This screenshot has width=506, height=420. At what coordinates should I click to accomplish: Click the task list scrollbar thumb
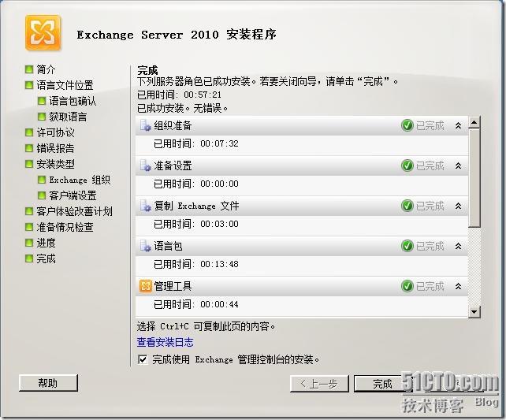tap(474, 178)
